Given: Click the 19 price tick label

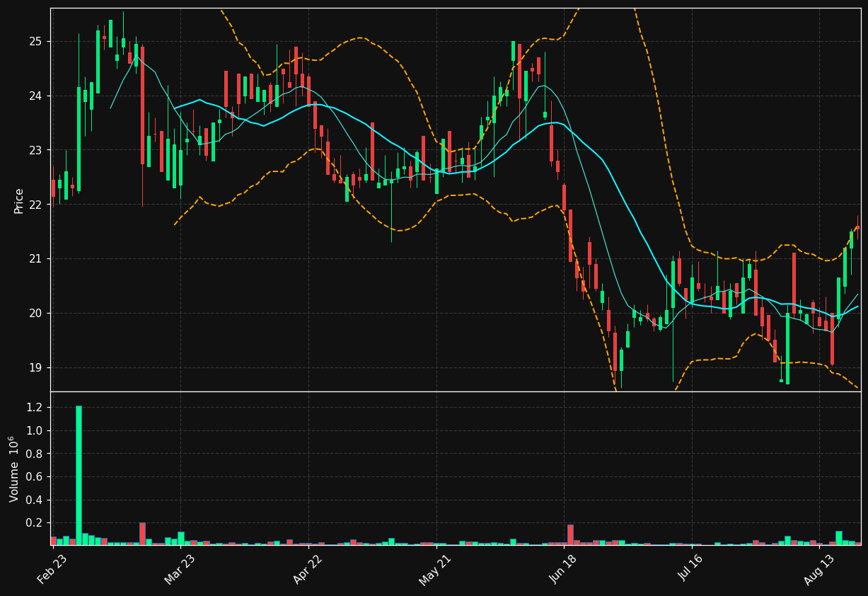Looking at the screenshot, I should coord(36,367).
